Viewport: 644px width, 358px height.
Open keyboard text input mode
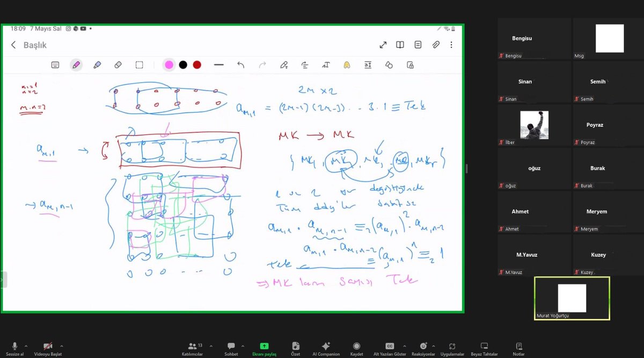coord(55,65)
